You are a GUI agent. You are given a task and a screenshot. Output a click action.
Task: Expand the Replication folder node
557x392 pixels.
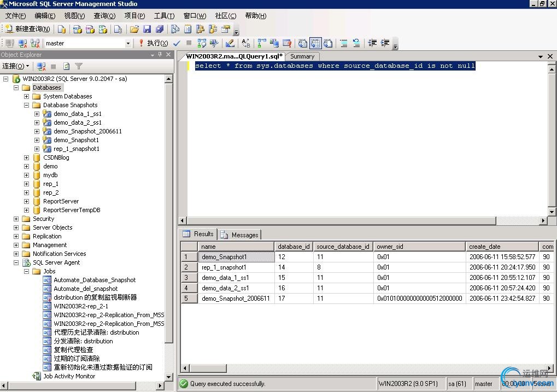(x=16, y=236)
